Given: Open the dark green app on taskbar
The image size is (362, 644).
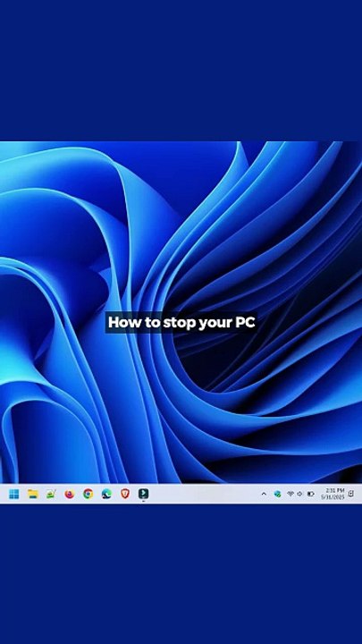Looking at the screenshot, I should 143,493.
